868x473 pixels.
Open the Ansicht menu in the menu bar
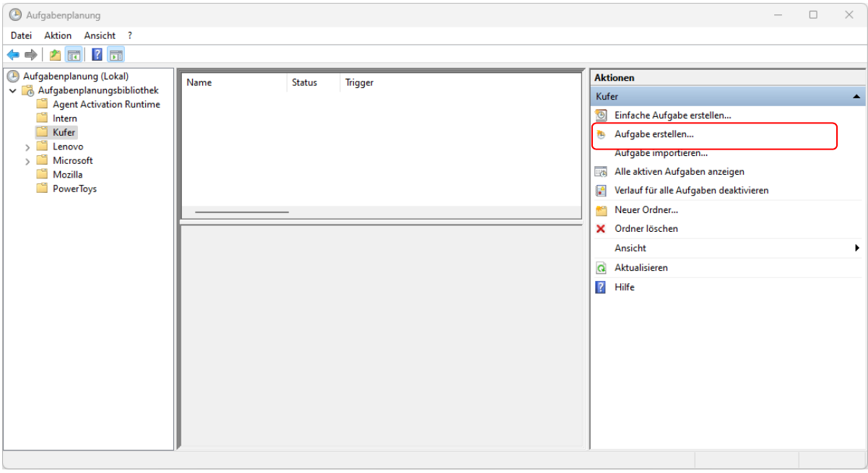point(100,35)
